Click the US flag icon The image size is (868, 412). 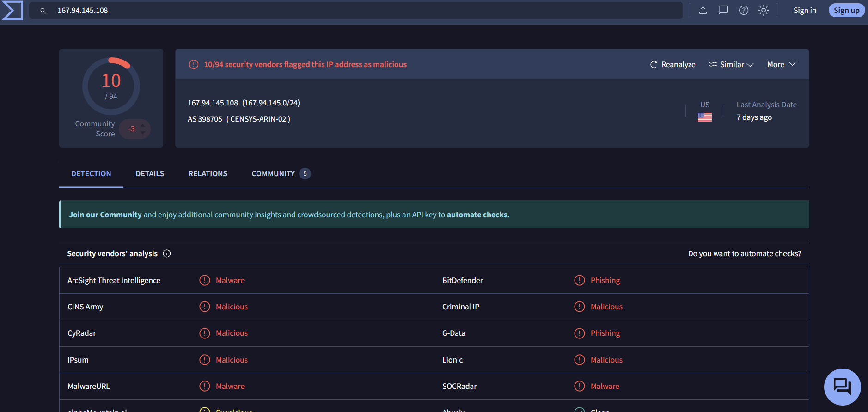(705, 117)
